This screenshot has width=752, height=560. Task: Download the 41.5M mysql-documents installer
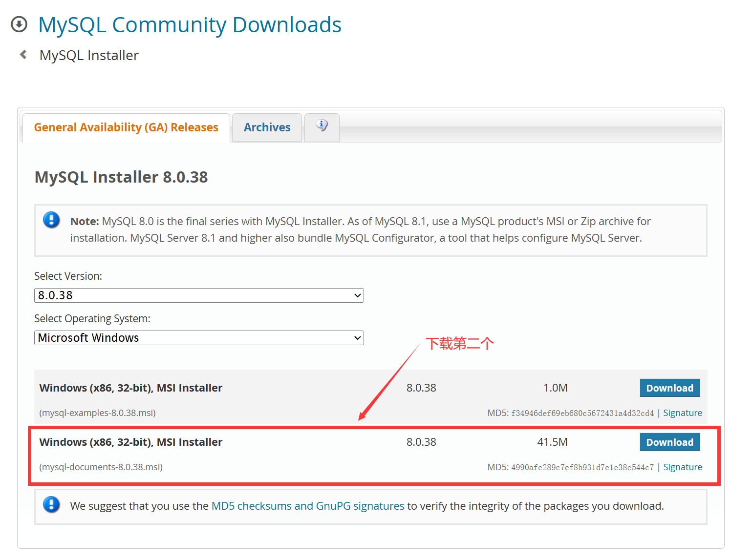(x=670, y=442)
